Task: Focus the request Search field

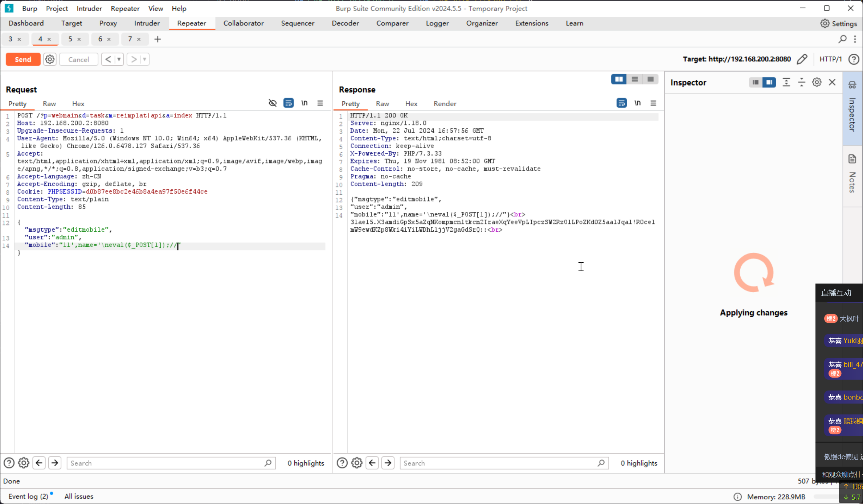Action: click(171, 463)
